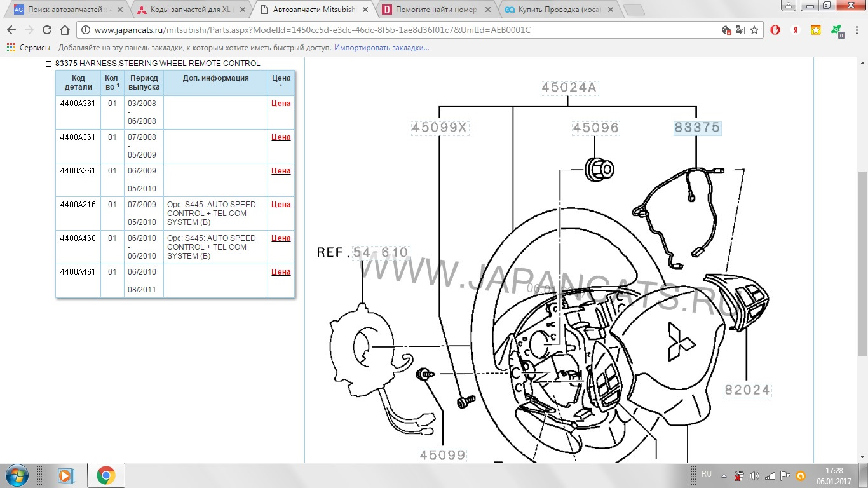
Task: Click 'Цена' link for part 4400A460
Action: [x=281, y=238]
